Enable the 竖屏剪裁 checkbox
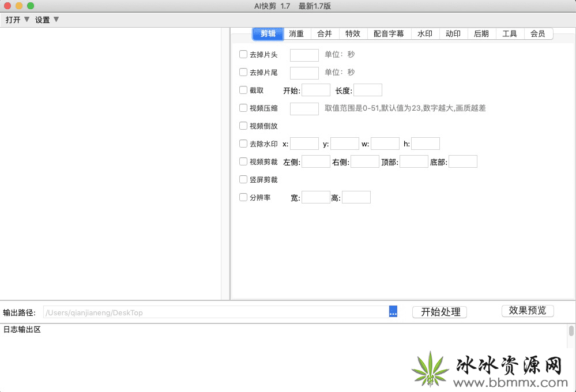 (243, 179)
